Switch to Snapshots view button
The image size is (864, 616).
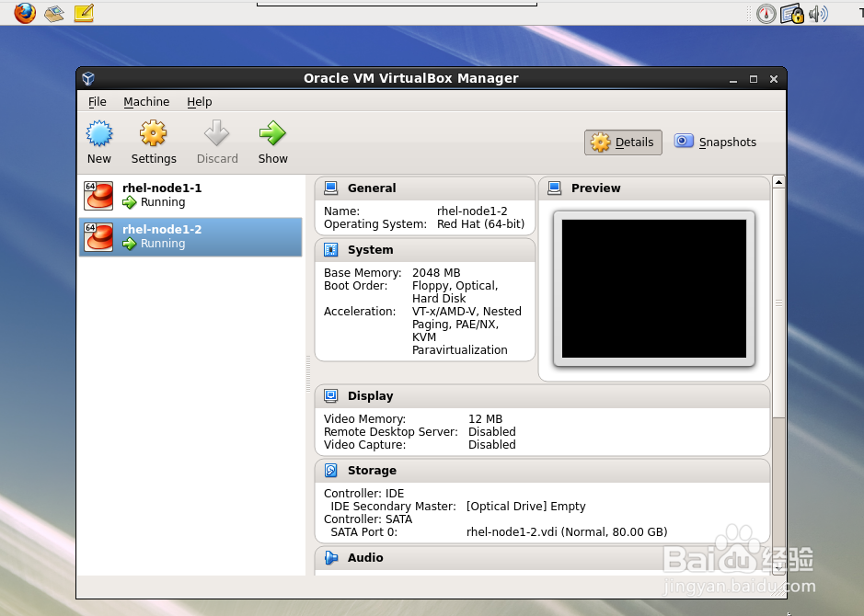[715, 143]
